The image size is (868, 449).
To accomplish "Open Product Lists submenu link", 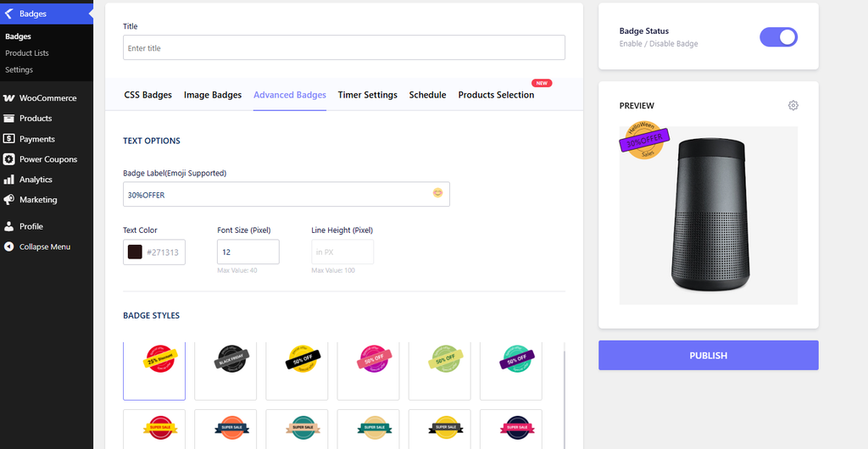I will click(27, 53).
